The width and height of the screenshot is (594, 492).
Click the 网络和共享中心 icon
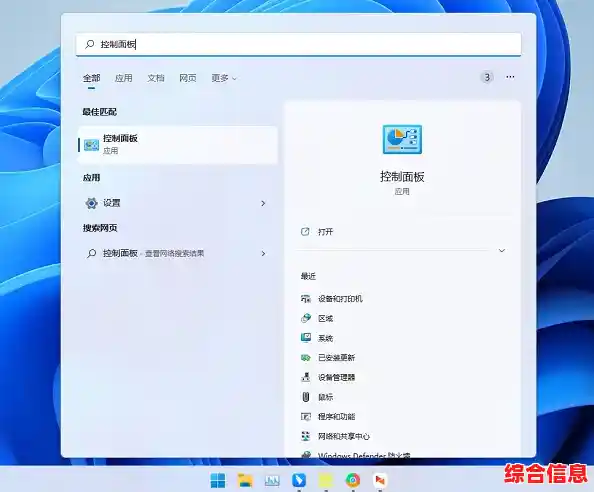click(306, 436)
